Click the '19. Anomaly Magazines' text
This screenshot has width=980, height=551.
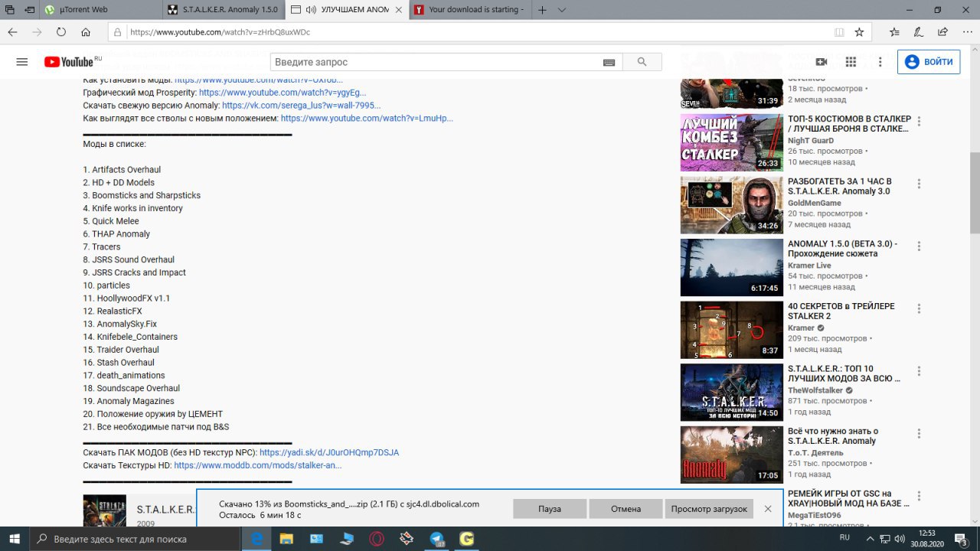point(129,401)
